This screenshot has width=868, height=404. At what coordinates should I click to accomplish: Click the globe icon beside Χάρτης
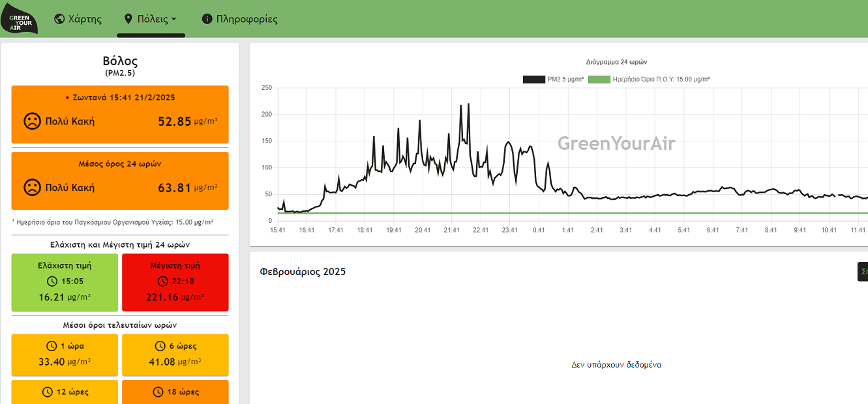click(59, 19)
